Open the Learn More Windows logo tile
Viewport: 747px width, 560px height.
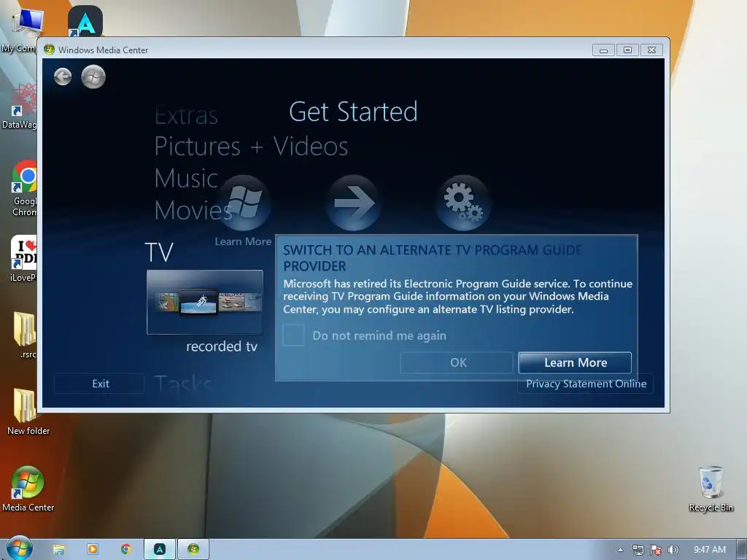tap(244, 203)
